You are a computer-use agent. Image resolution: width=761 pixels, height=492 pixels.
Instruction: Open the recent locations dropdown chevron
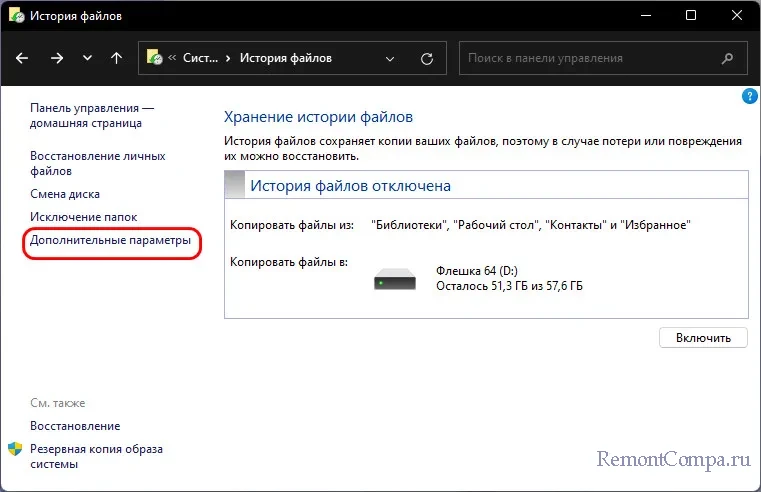(87, 58)
